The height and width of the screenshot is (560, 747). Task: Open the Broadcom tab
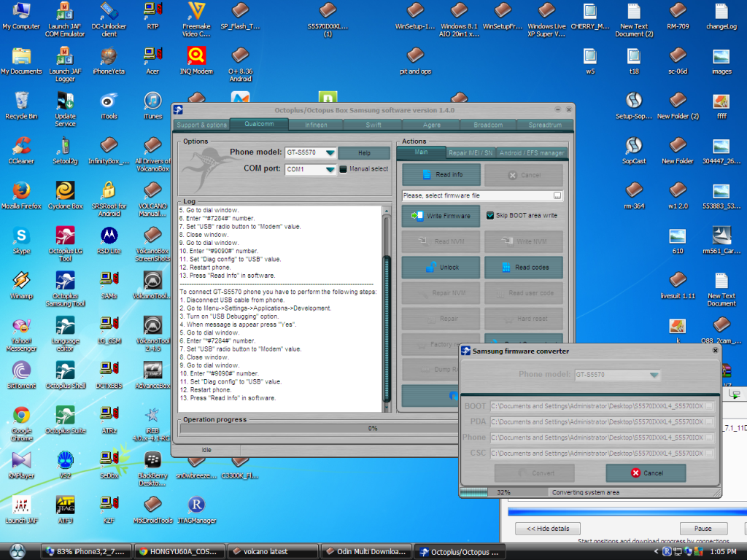488,125
